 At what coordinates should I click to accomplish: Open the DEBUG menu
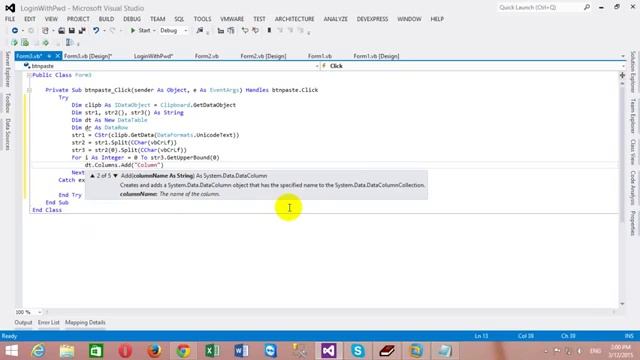click(x=132, y=19)
